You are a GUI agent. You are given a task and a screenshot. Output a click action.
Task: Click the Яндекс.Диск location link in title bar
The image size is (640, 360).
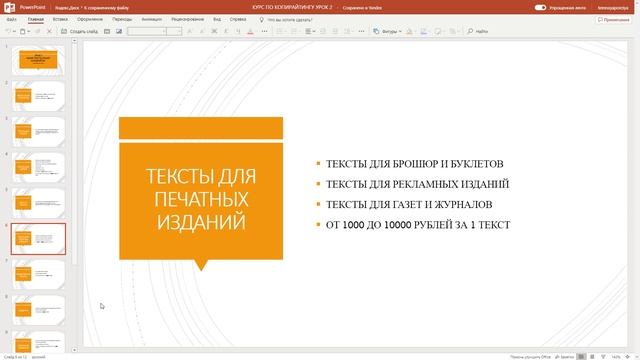click(66, 7)
